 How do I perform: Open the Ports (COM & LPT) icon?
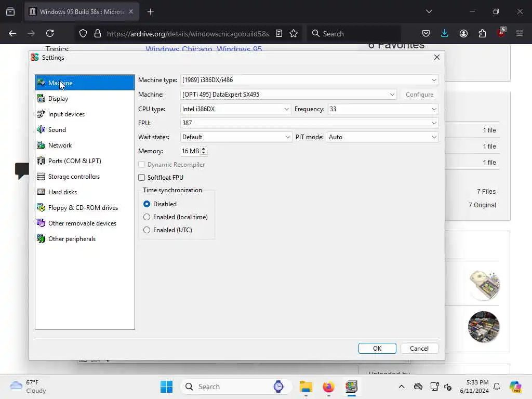pyautogui.click(x=41, y=161)
